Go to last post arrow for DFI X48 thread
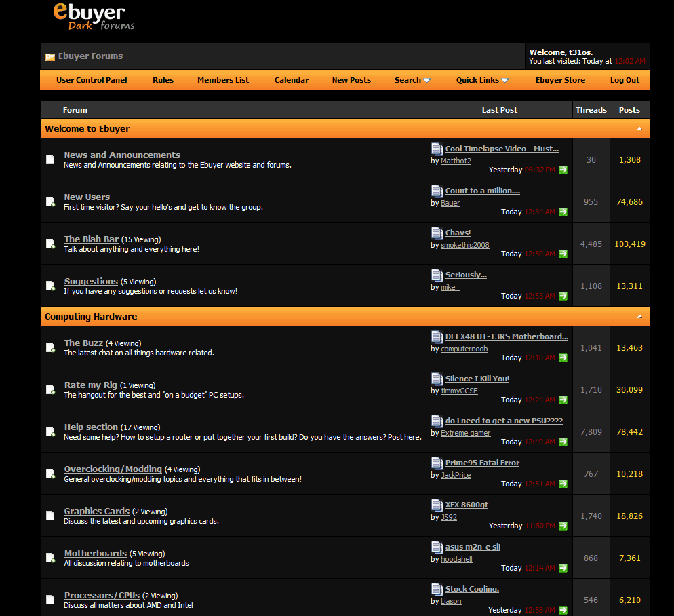Viewport: 674px width, 616px height. click(563, 358)
